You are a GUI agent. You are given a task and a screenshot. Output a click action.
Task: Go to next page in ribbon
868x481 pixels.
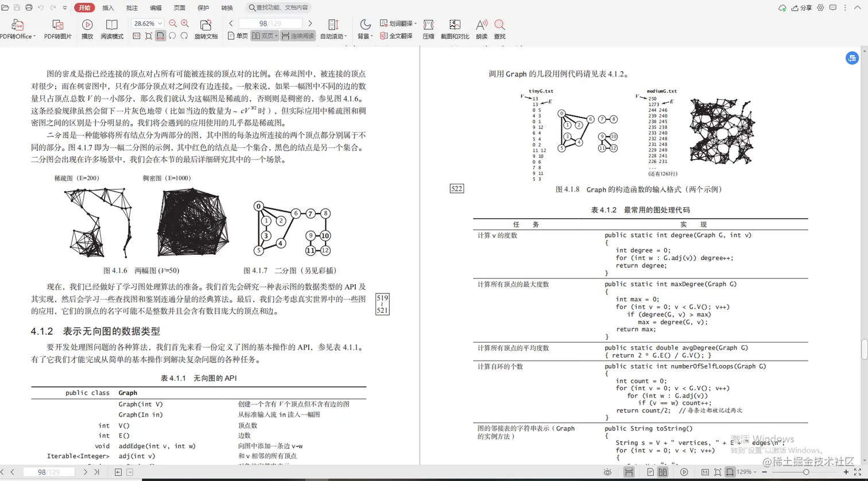[310, 24]
